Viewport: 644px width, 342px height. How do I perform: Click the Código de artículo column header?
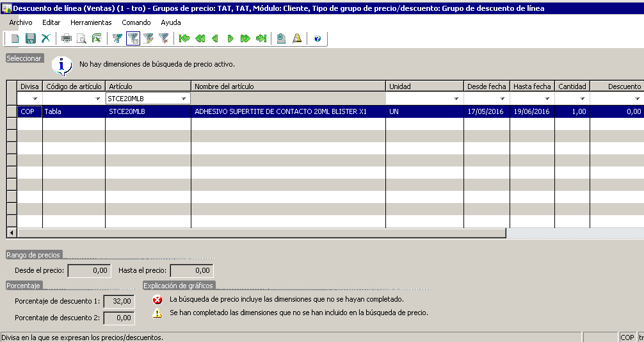(74, 86)
